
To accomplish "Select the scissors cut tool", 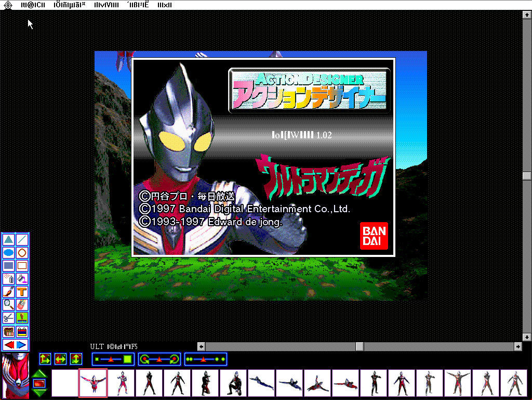I will pyautogui.click(x=9, y=318).
